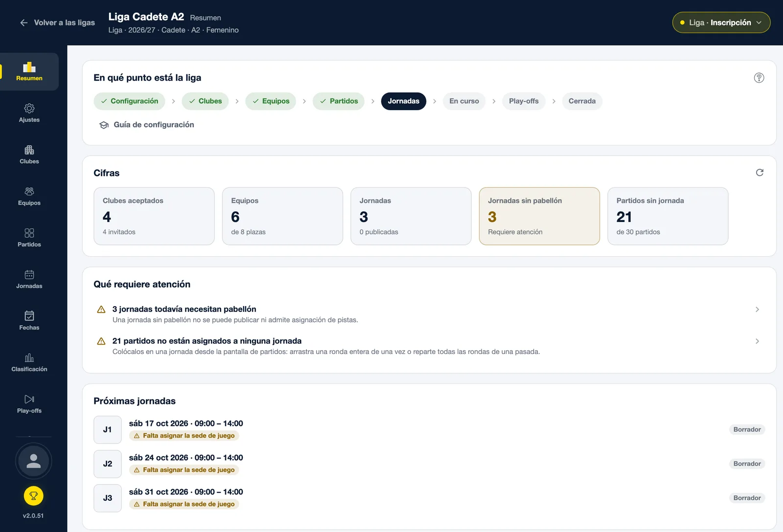Open the Clubes aceptados card

pos(154,216)
